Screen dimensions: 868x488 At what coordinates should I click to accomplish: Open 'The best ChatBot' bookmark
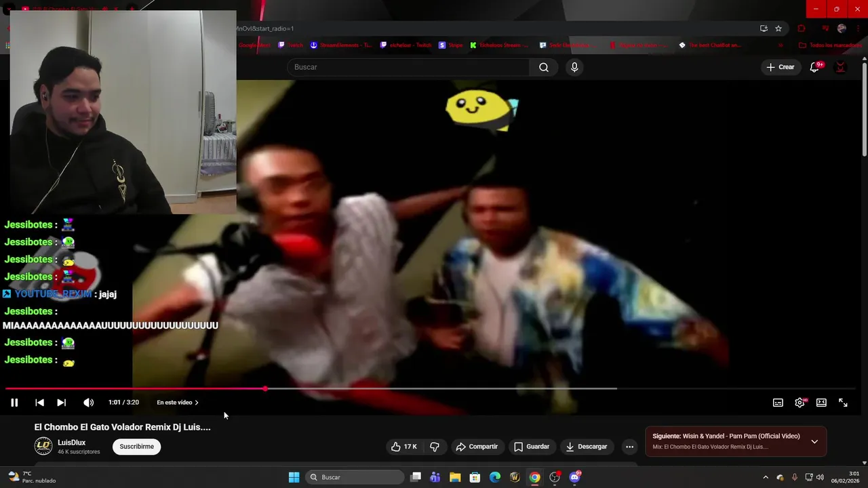click(711, 45)
